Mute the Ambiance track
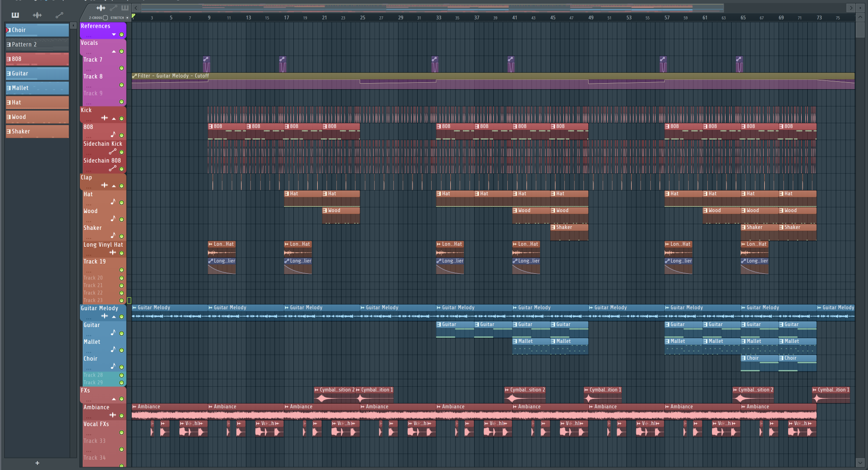 coord(121,416)
